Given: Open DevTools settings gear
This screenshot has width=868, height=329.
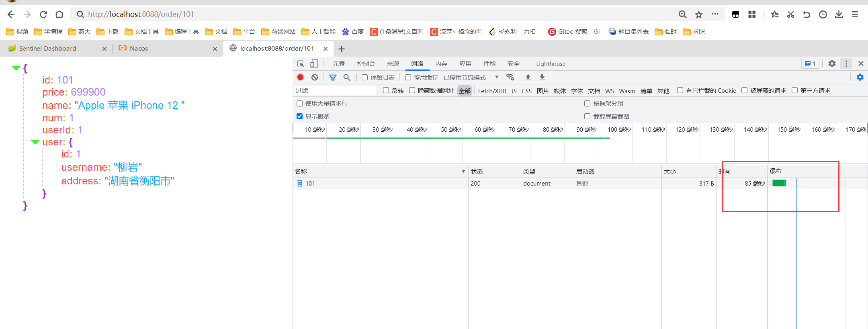Looking at the screenshot, I should pos(832,63).
